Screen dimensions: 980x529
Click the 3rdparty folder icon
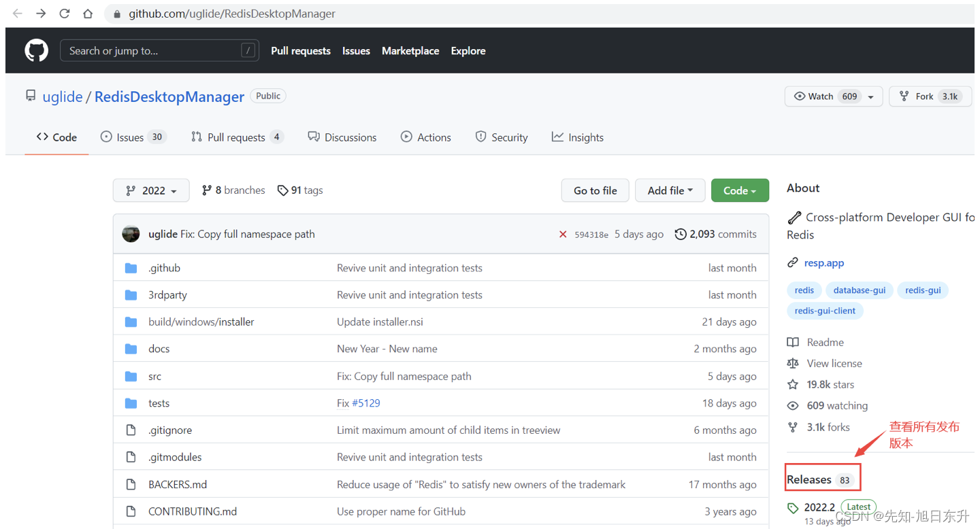[x=131, y=295]
